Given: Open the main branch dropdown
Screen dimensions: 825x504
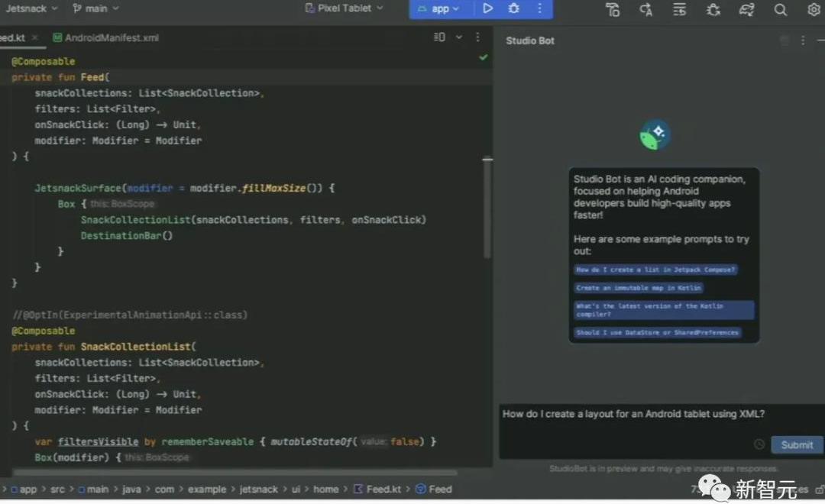Looking at the screenshot, I should [96, 8].
